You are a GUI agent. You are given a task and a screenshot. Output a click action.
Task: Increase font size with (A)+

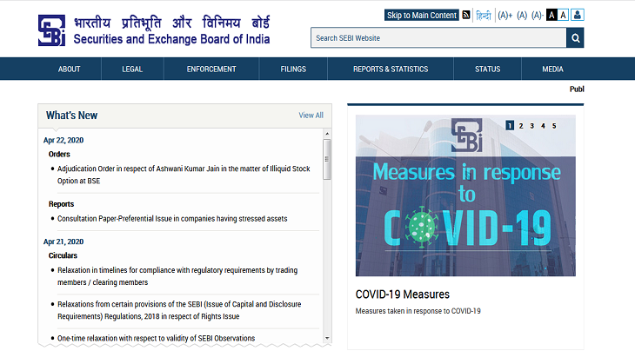[x=505, y=16]
